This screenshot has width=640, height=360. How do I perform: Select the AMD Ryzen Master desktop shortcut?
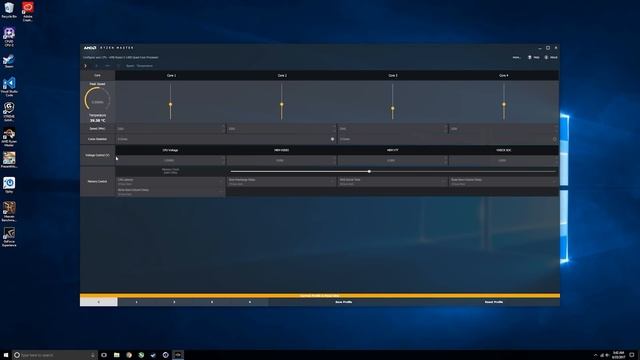click(x=9, y=138)
